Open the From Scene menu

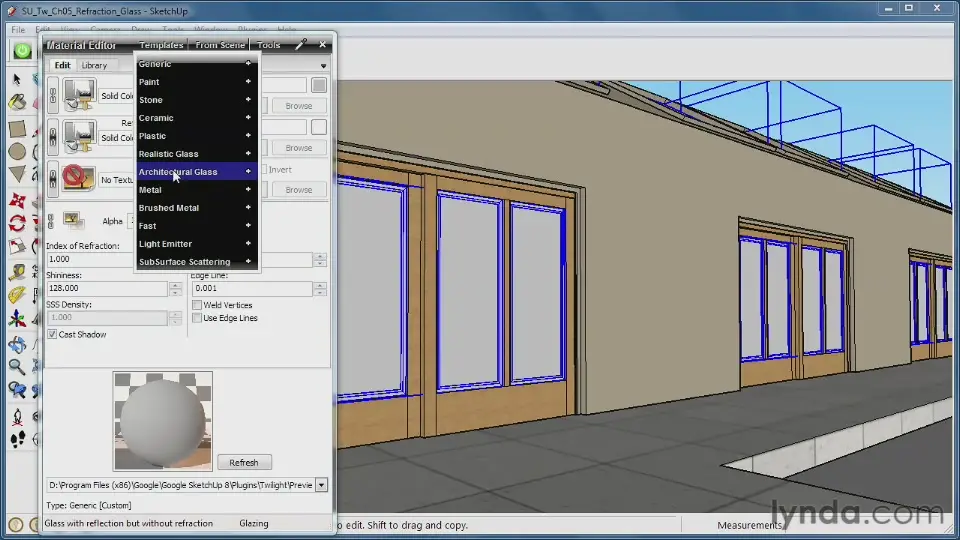click(220, 45)
